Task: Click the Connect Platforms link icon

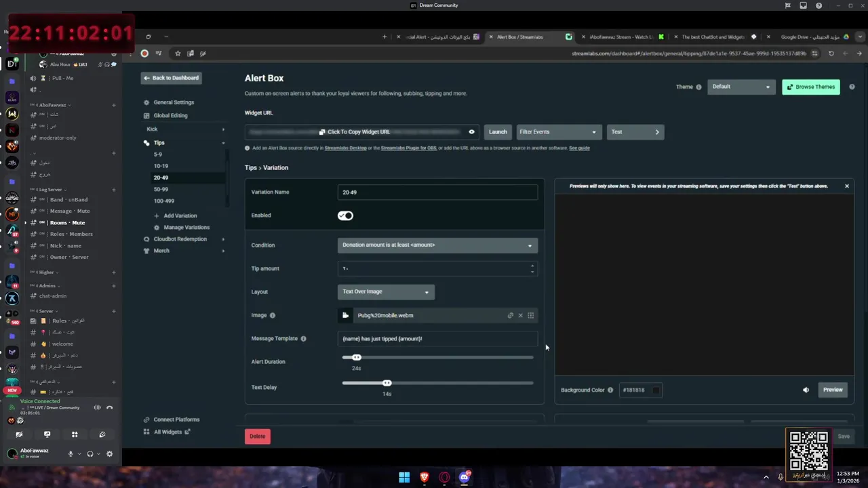Action: (146, 420)
